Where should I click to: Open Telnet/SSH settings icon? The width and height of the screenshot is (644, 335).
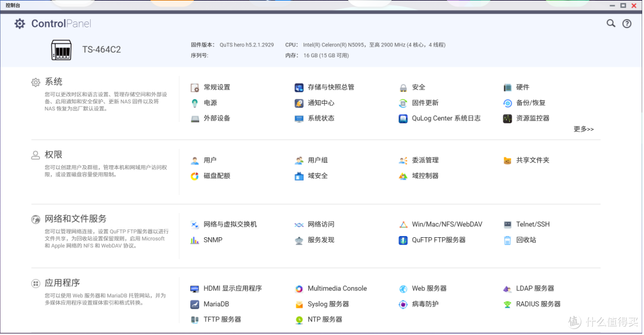507,225
